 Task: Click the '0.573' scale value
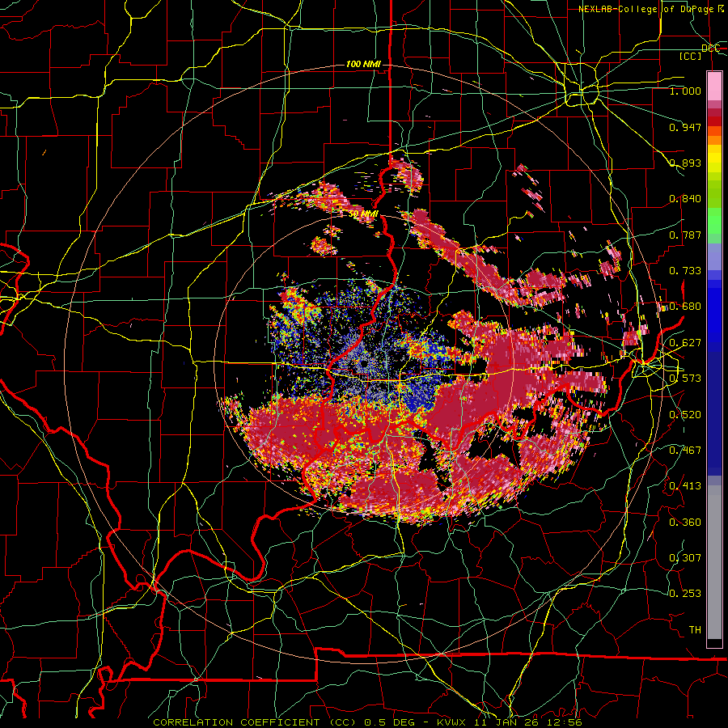tap(685, 379)
